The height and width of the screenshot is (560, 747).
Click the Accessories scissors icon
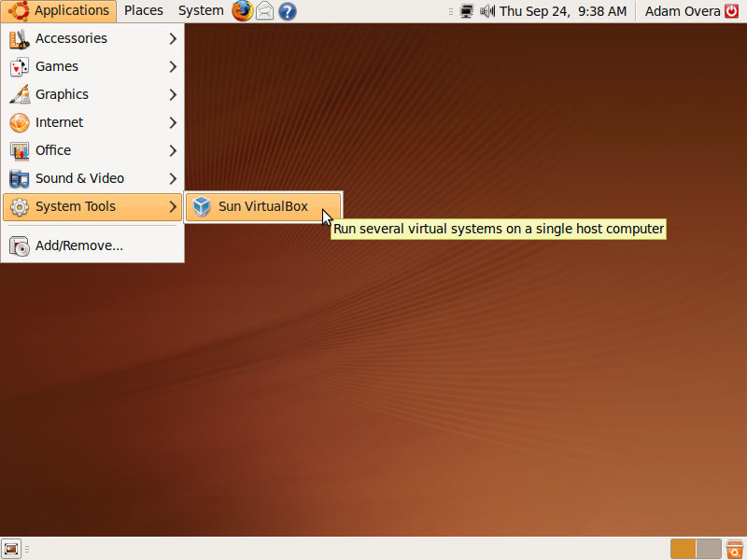pyautogui.click(x=20, y=38)
